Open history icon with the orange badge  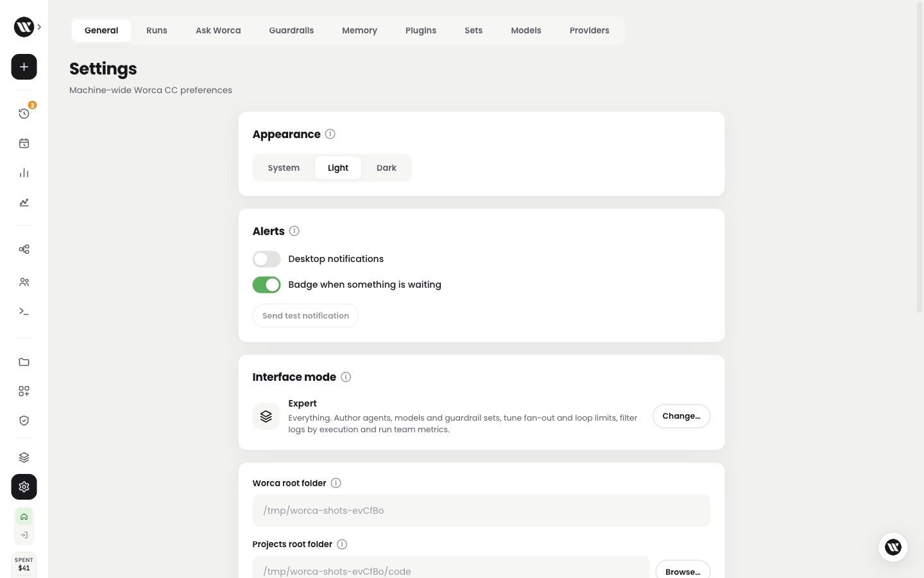[x=24, y=114]
